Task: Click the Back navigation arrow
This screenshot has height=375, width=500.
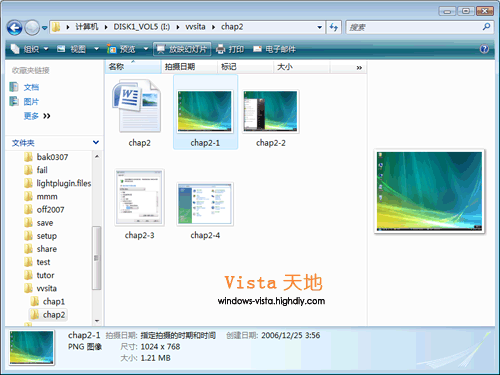Action: tap(15, 28)
